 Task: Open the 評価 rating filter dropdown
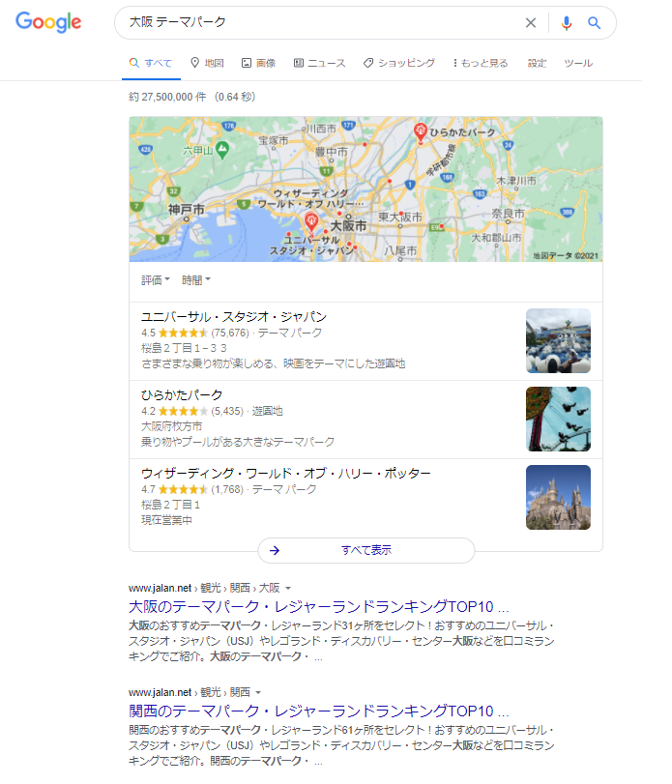tap(156, 280)
